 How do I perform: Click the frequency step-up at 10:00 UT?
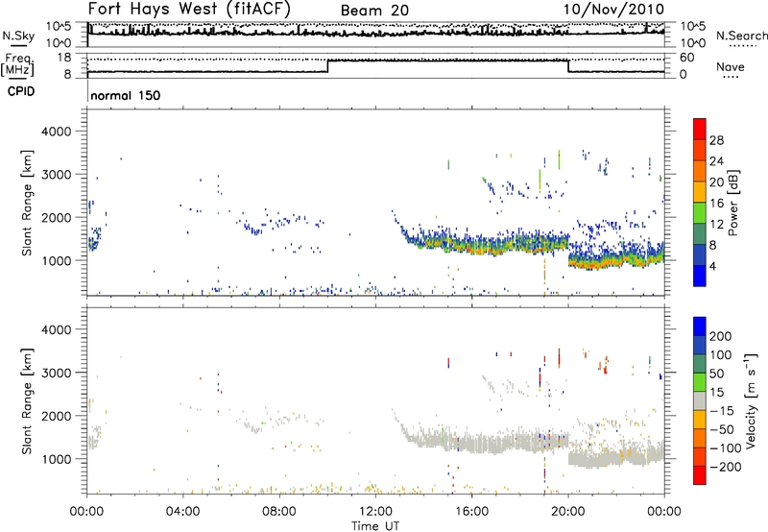tap(327, 66)
